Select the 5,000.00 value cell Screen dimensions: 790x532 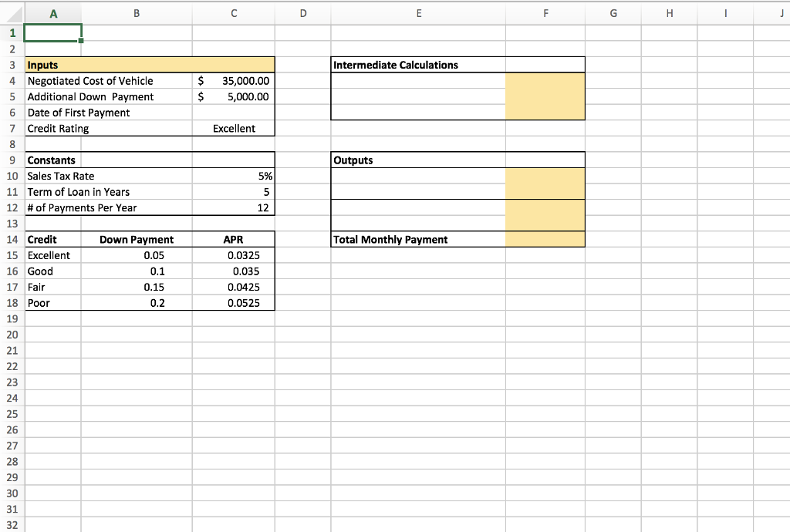click(x=234, y=96)
